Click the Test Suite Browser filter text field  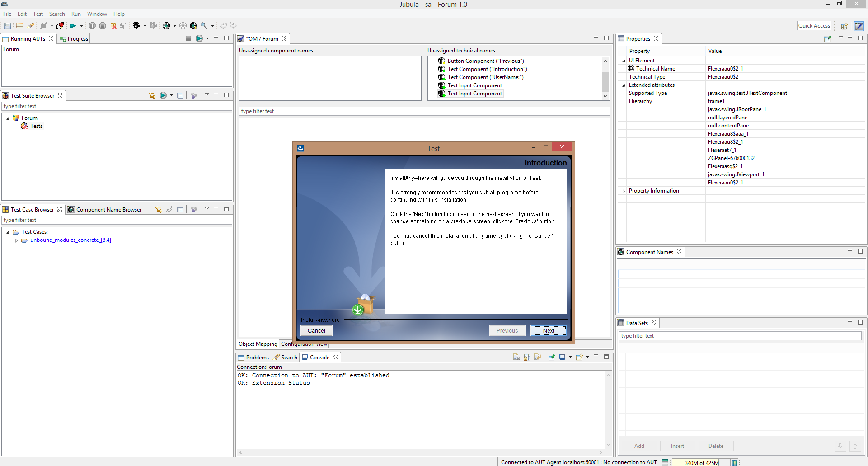(117, 106)
